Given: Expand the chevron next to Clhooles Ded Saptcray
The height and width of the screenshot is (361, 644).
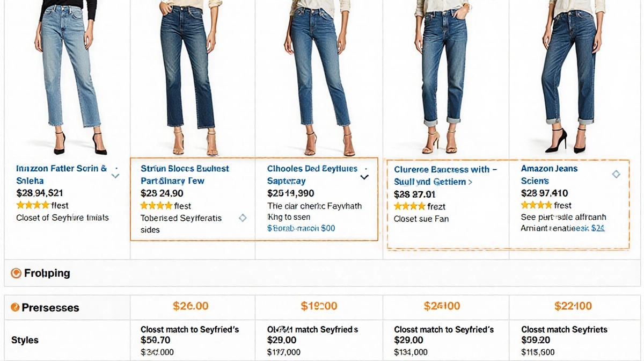Looking at the screenshot, I should (x=364, y=176).
